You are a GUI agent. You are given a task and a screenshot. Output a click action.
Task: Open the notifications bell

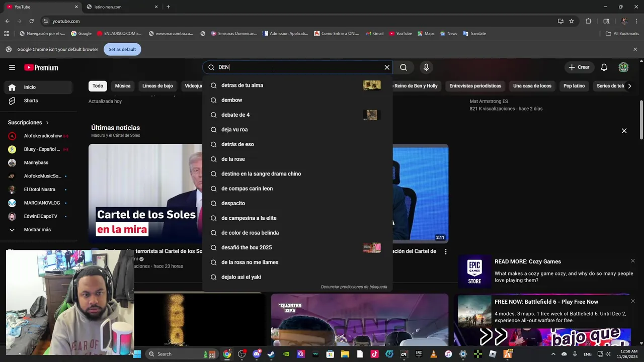(604, 67)
